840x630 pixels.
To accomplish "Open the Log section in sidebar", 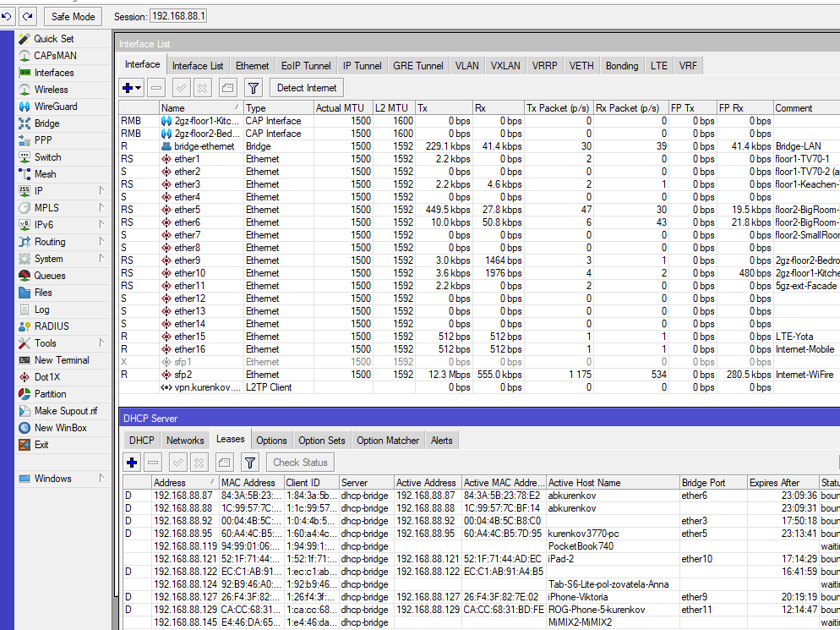I will (41, 310).
